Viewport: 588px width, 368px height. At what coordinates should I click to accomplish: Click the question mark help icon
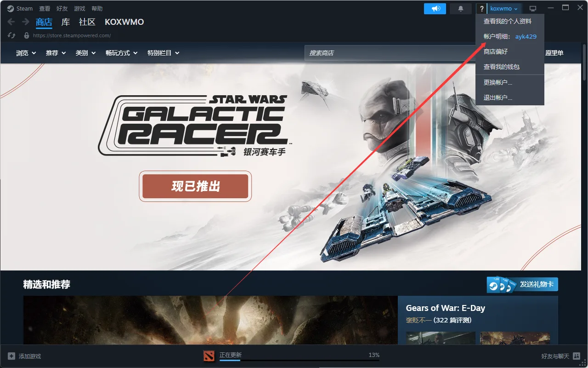[481, 9]
